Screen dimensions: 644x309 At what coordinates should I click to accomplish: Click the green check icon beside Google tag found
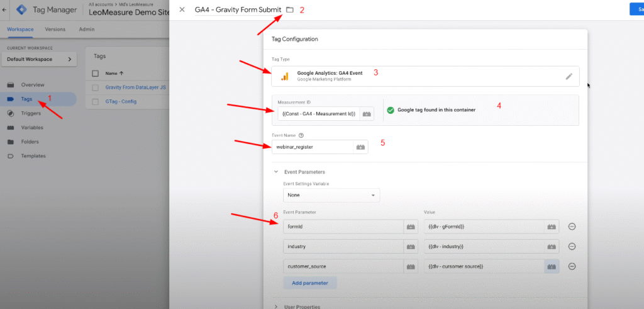(x=391, y=110)
